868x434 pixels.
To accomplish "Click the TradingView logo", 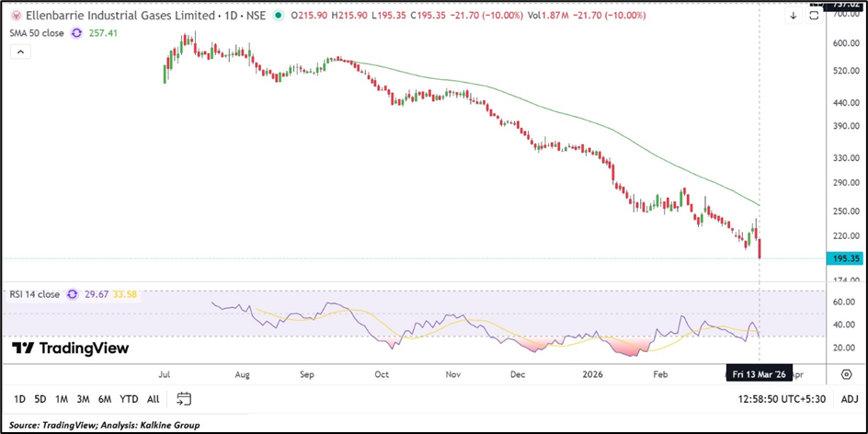I will [x=70, y=348].
